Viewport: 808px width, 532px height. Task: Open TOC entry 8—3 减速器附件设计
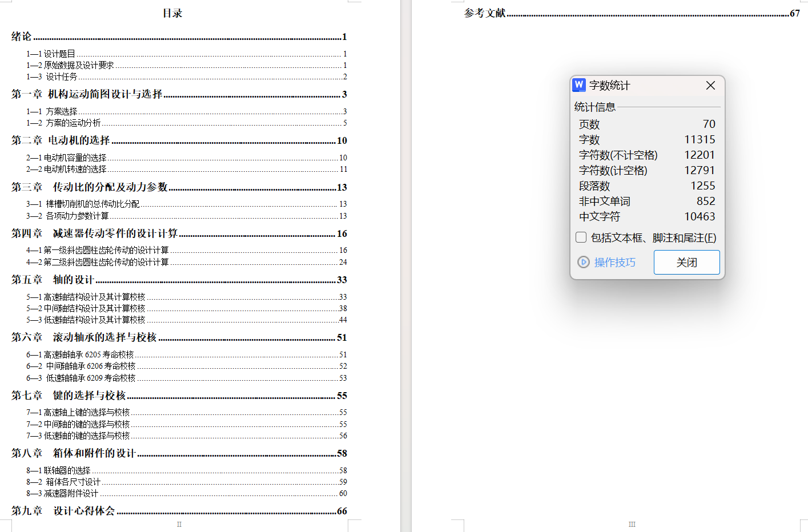(186, 493)
